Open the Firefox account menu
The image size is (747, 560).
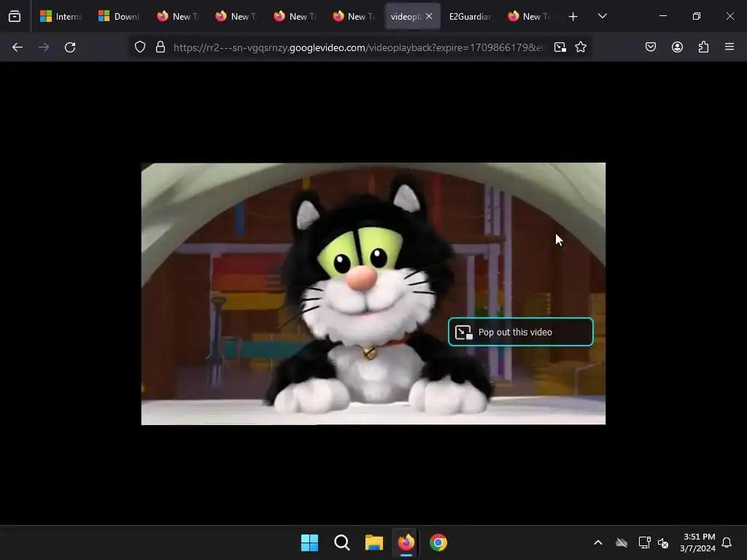[677, 47]
